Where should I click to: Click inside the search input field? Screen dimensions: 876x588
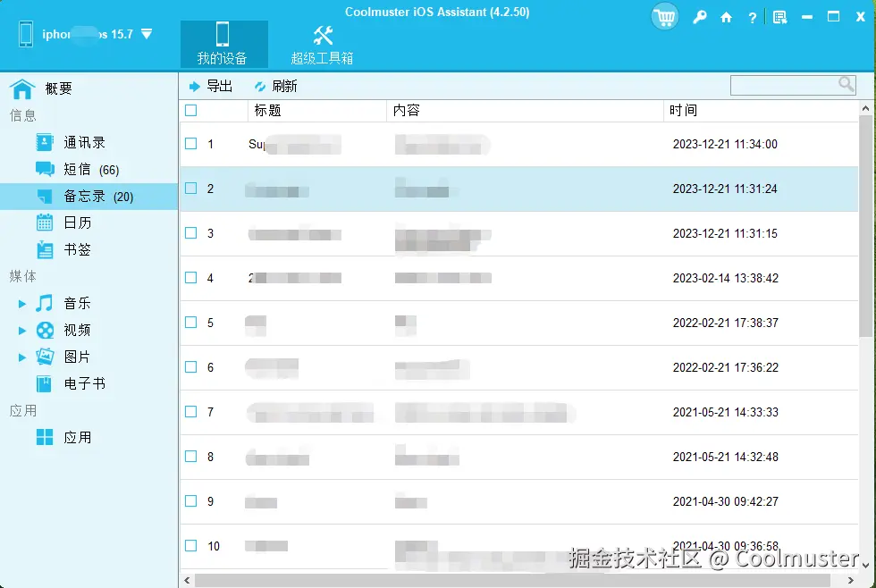(x=787, y=84)
